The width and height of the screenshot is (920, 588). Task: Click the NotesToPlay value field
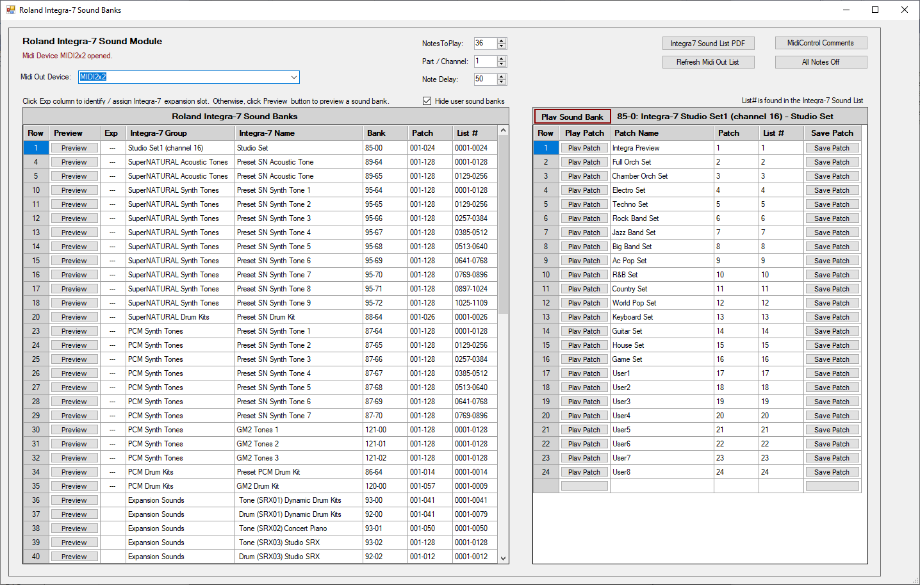(486, 44)
